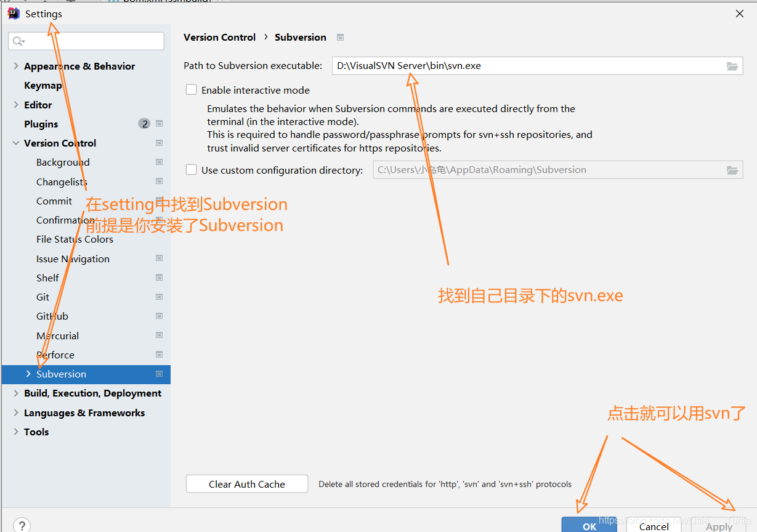Click the project icon on the Shelf row

pyautogui.click(x=160, y=277)
